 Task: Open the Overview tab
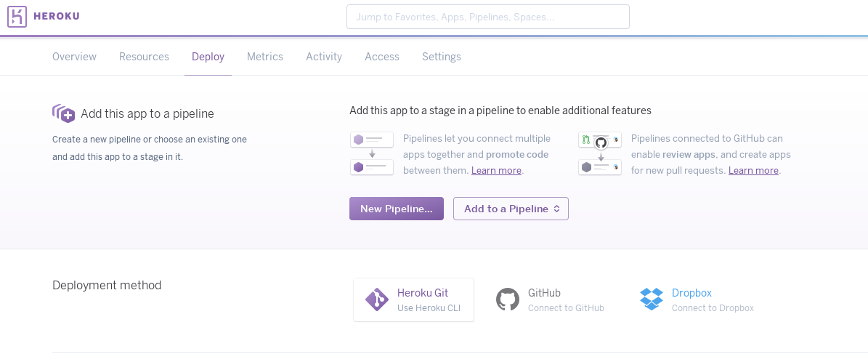(74, 57)
